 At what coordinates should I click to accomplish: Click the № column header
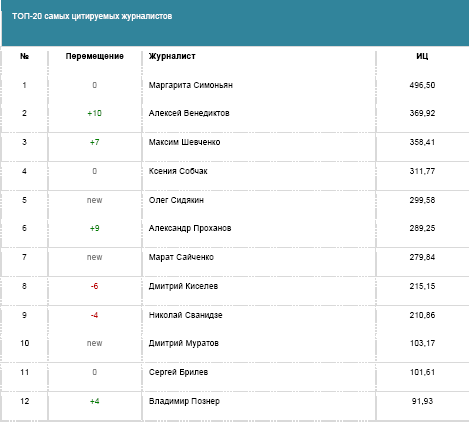(24, 56)
